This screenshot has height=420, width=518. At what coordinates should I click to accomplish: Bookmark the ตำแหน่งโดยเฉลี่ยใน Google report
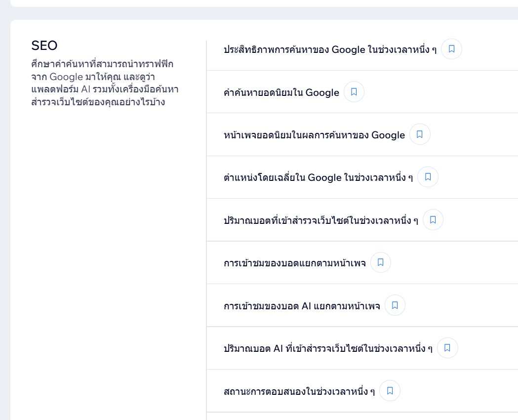(x=428, y=177)
